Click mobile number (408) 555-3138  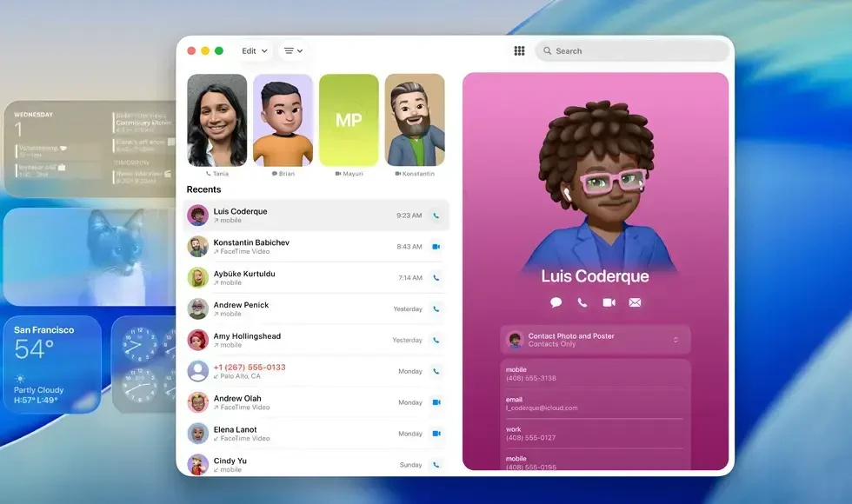(x=531, y=379)
